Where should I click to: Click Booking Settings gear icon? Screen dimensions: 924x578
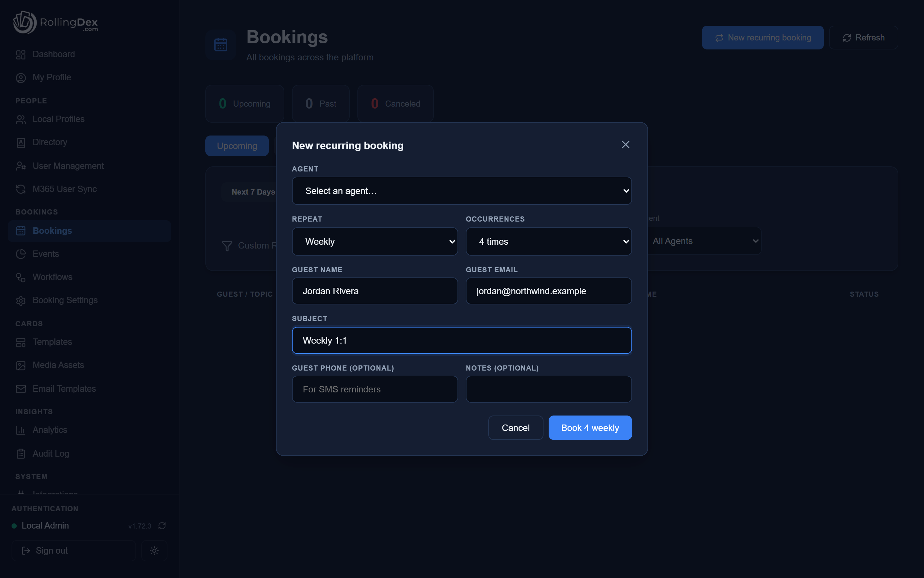[21, 301]
